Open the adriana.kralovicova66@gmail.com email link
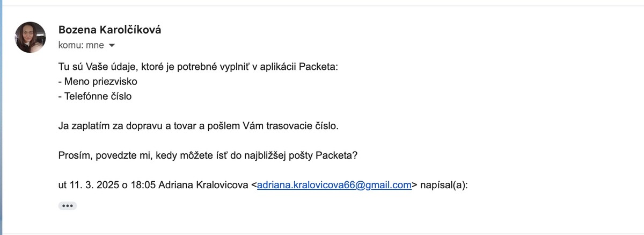The height and width of the screenshot is (235, 644). click(x=334, y=185)
